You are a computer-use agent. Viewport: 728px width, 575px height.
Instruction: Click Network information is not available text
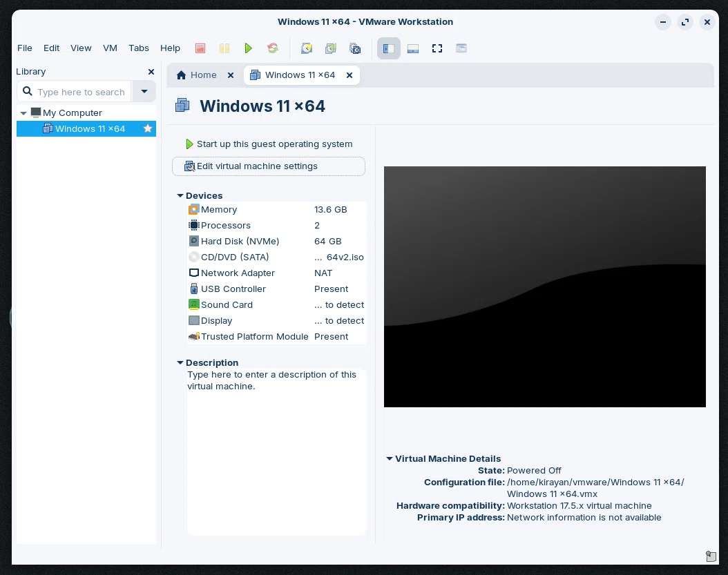(584, 517)
